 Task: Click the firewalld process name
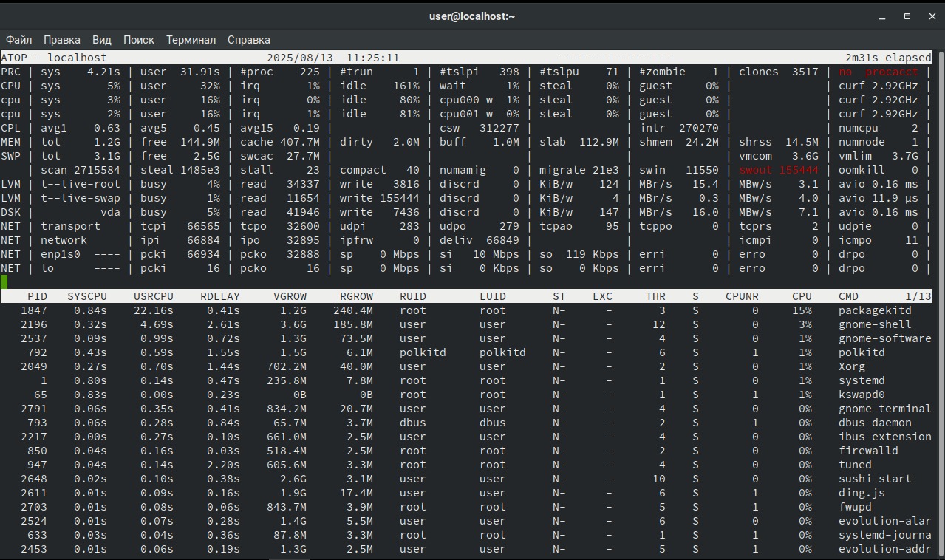pyautogui.click(x=868, y=451)
